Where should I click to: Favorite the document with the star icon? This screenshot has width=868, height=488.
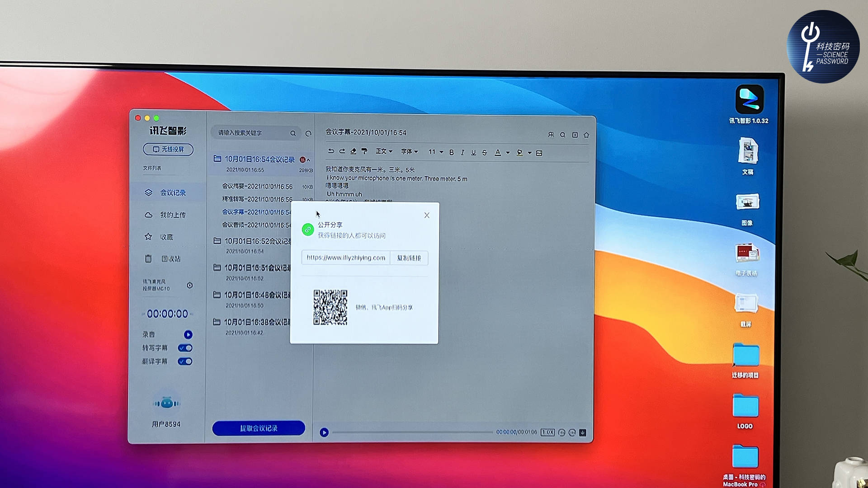pos(586,135)
